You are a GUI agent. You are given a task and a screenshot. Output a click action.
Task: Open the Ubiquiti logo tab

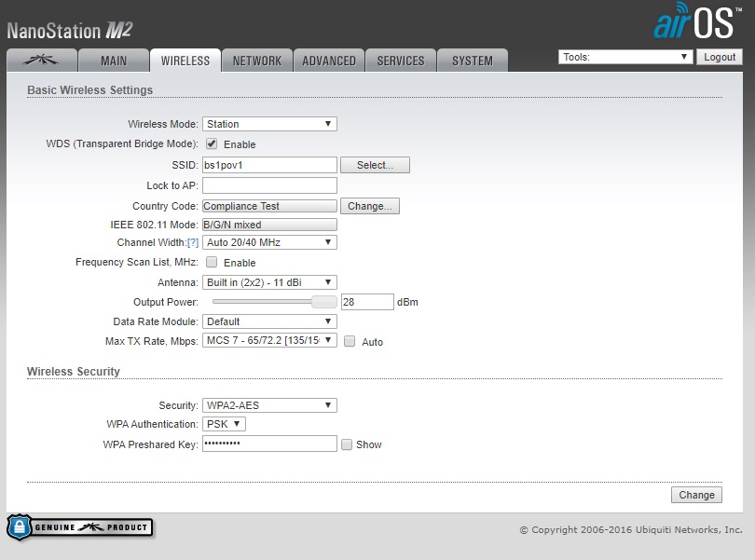(x=41, y=61)
